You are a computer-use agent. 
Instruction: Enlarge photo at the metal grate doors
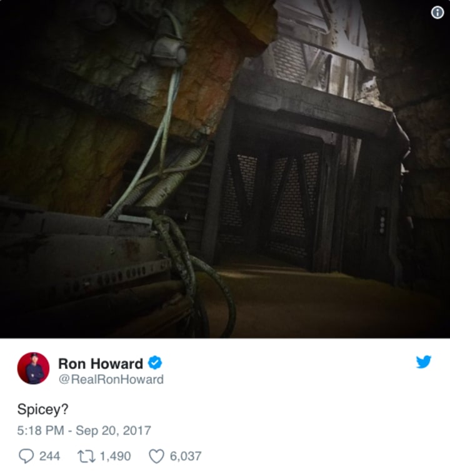pyautogui.click(x=270, y=203)
